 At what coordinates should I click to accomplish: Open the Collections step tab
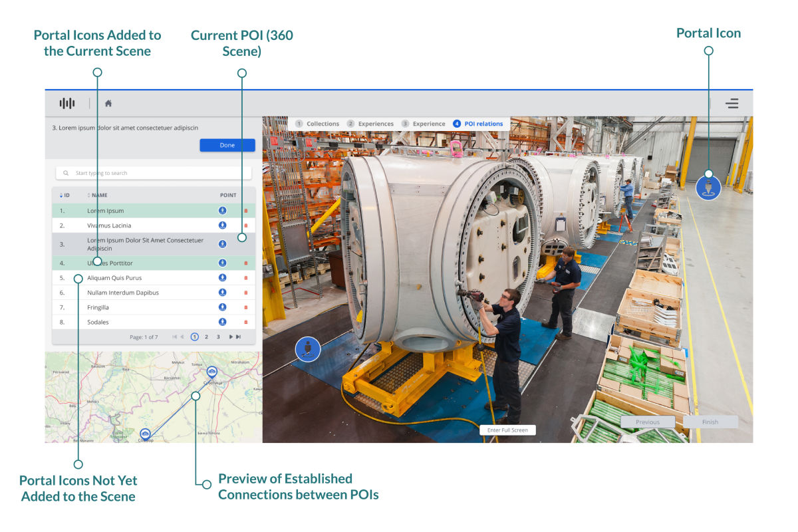(x=317, y=124)
